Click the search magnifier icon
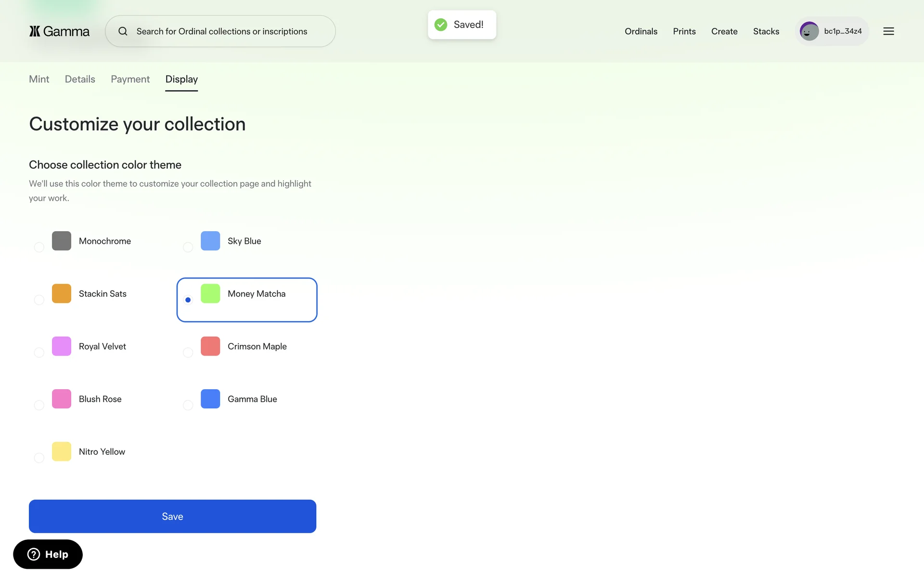Screen dimensions: 924x578 click(x=123, y=31)
